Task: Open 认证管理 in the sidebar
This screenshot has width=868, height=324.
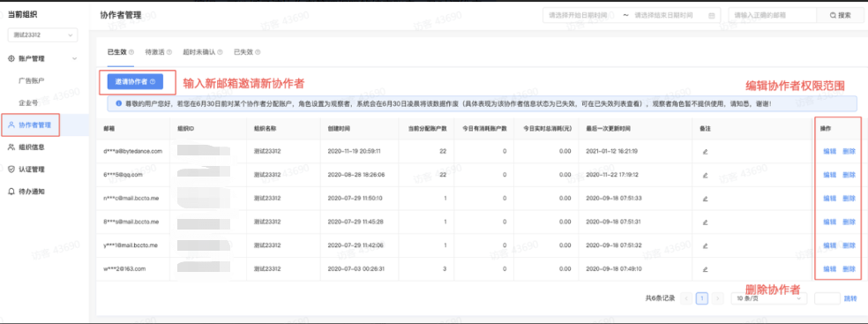Action: coord(31,170)
